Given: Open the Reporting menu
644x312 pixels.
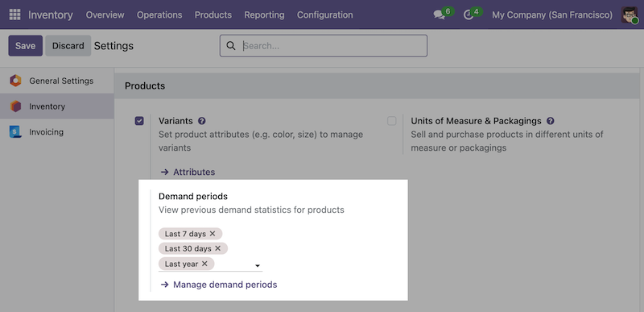Looking at the screenshot, I should coord(264,15).
